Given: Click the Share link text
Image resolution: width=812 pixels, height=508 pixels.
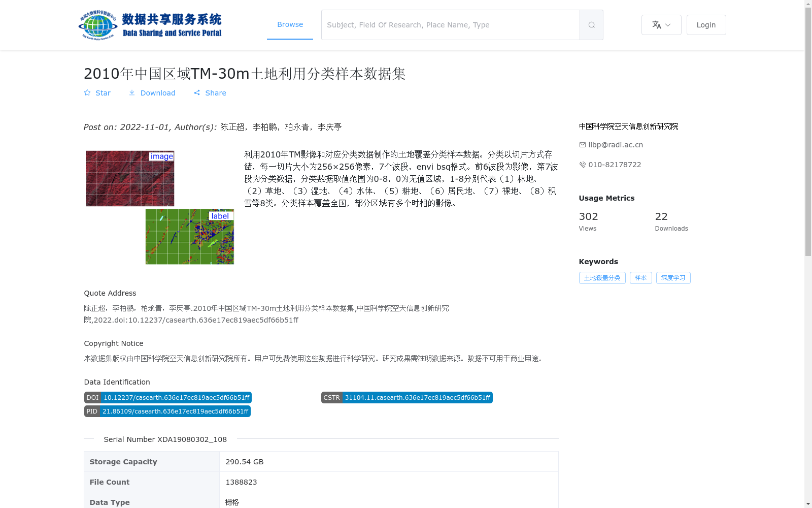Looking at the screenshot, I should coord(216,93).
